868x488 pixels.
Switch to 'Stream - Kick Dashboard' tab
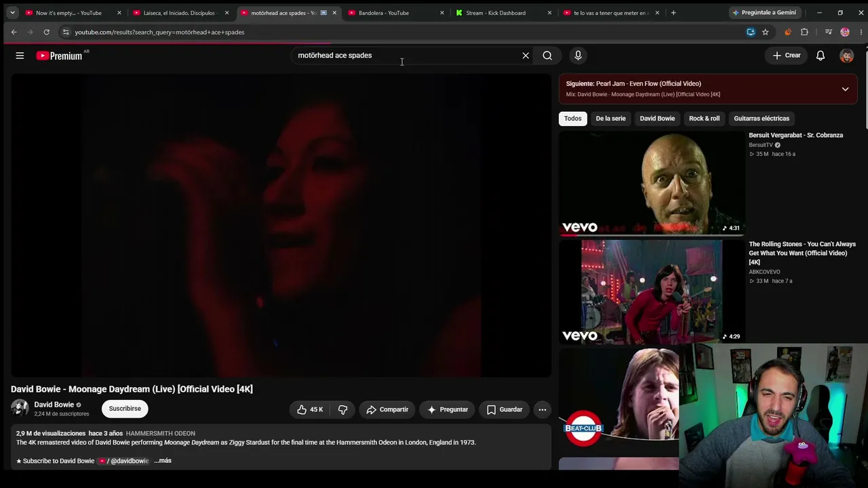(x=503, y=13)
